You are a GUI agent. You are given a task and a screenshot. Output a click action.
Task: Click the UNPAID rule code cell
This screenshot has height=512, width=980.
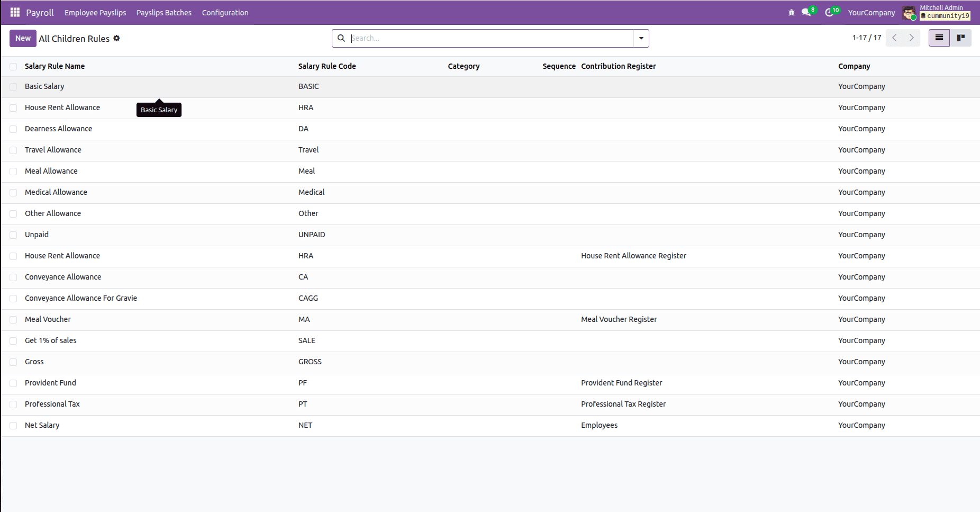312,235
